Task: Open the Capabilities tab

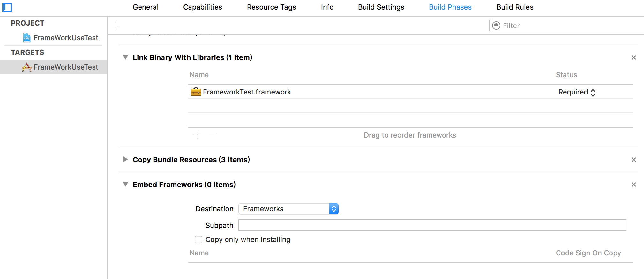Action: pyautogui.click(x=202, y=7)
